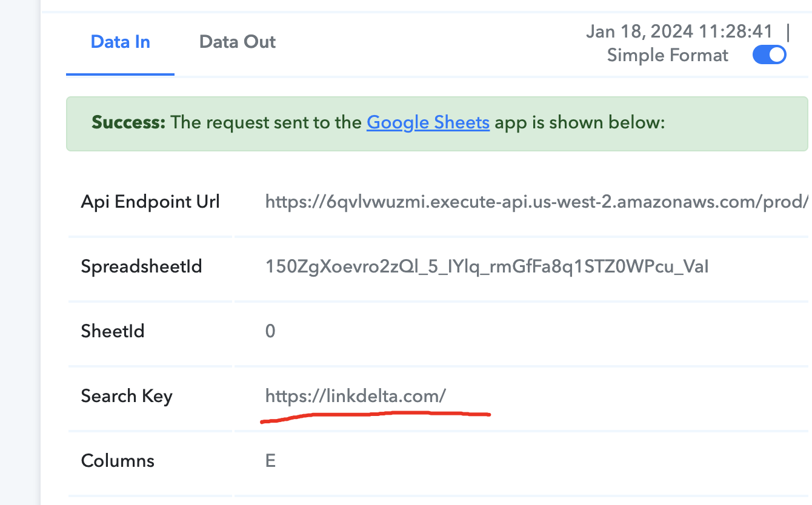Screen dimensions: 812x505
Task: Click the Columns value E
Action: click(x=270, y=461)
